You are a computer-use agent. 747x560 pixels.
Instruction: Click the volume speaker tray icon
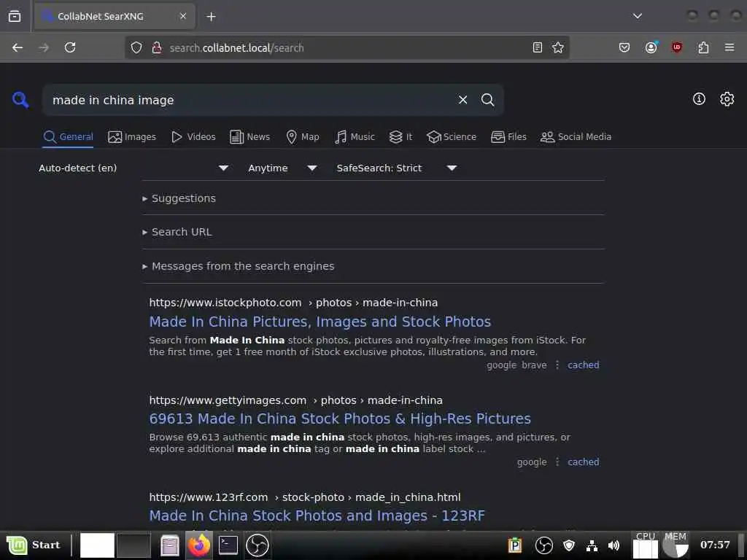(x=614, y=545)
